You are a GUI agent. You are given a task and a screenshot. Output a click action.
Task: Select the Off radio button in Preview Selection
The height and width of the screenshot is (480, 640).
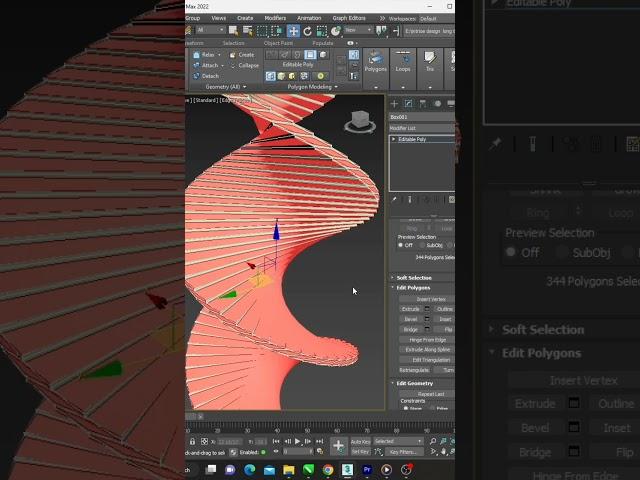(x=400, y=245)
